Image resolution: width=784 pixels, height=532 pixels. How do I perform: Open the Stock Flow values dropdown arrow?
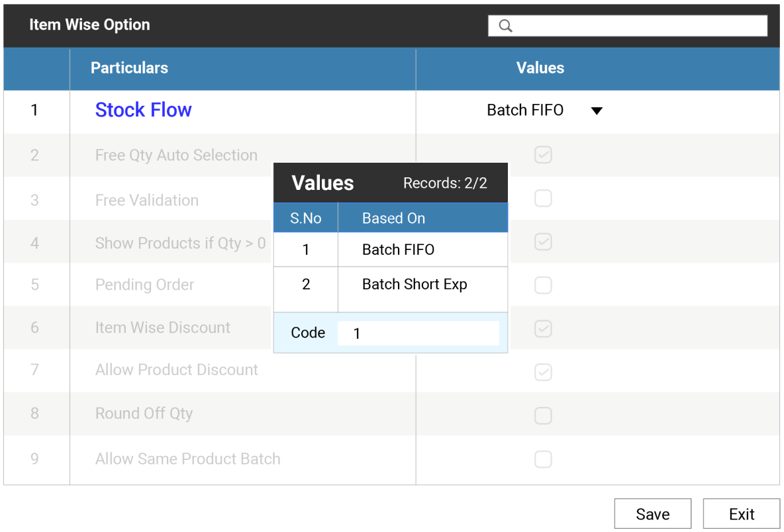(597, 111)
